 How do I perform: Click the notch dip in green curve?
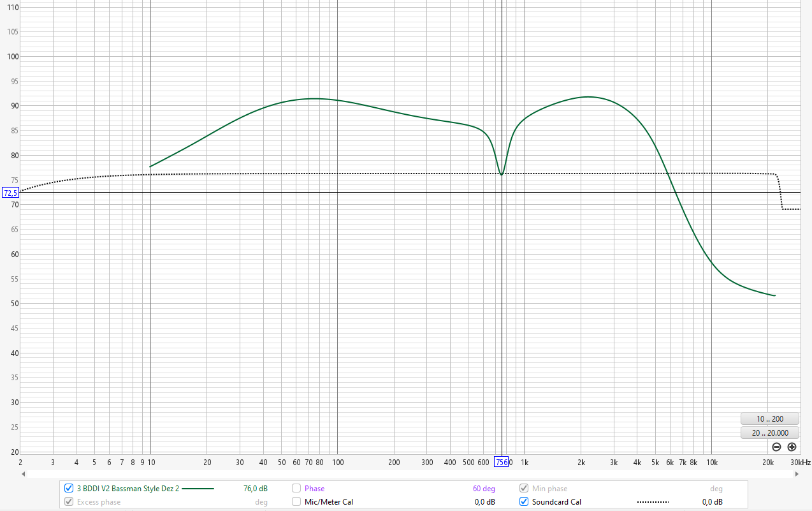point(502,174)
